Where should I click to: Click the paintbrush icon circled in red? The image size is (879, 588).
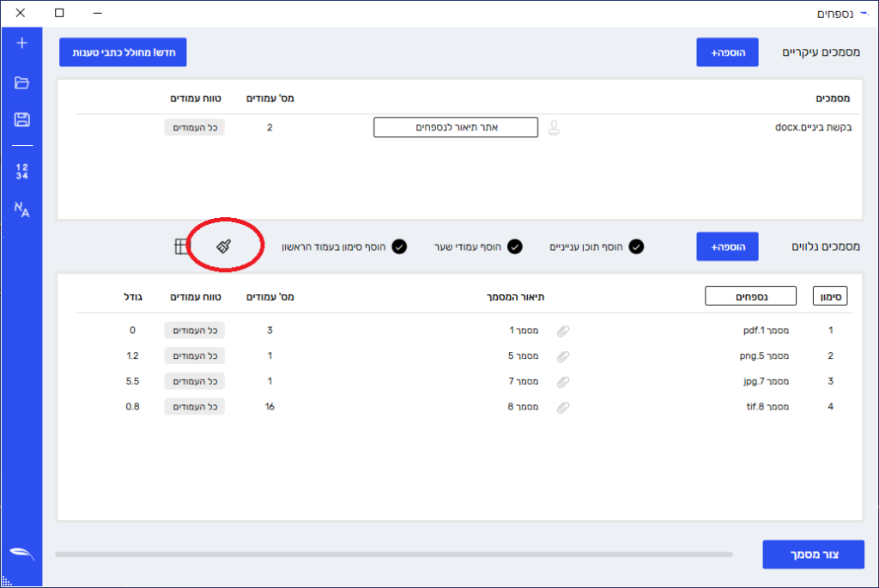tap(223, 246)
